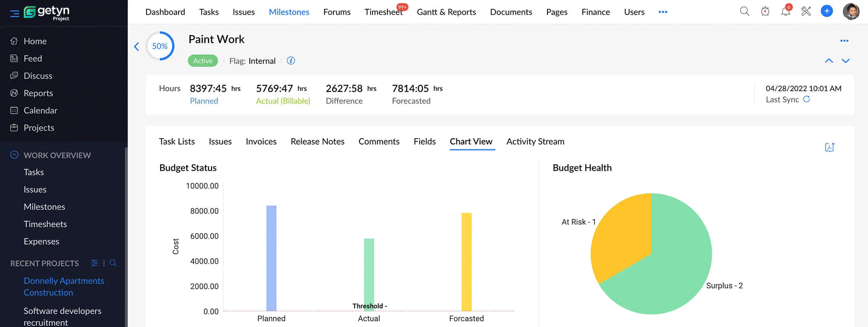Screen dimensions: 868x327
Task: Export chart using the export icon
Action: [830, 147]
